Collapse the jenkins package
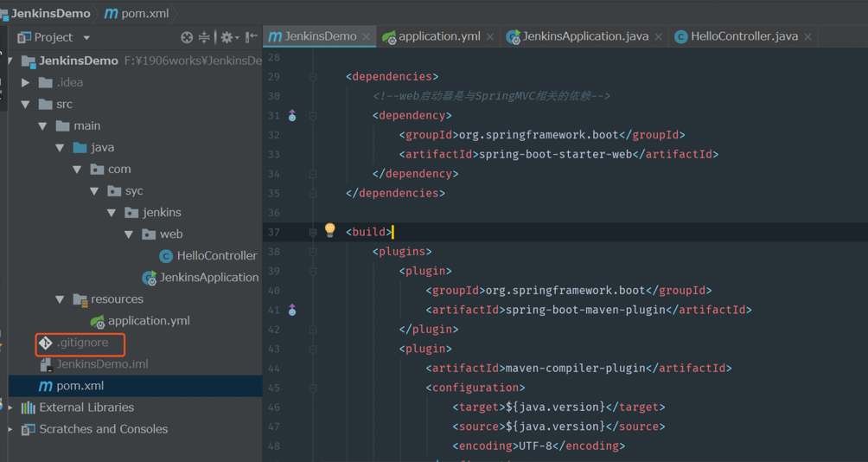Viewport: 868px width, 462px height. pyautogui.click(x=112, y=213)
